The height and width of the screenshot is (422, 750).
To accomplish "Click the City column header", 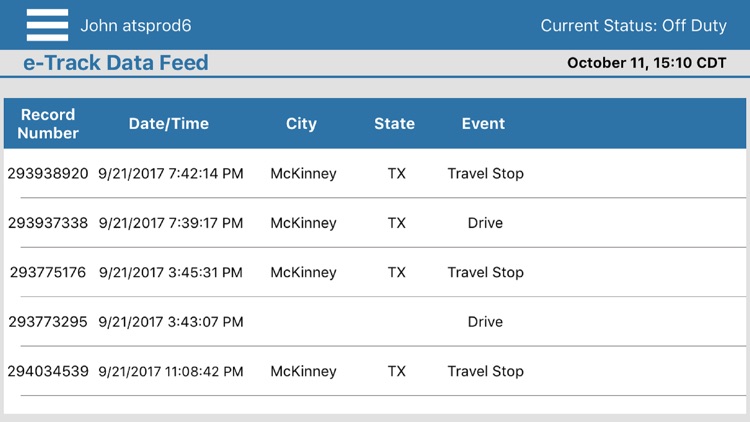I will pos(301,124).
